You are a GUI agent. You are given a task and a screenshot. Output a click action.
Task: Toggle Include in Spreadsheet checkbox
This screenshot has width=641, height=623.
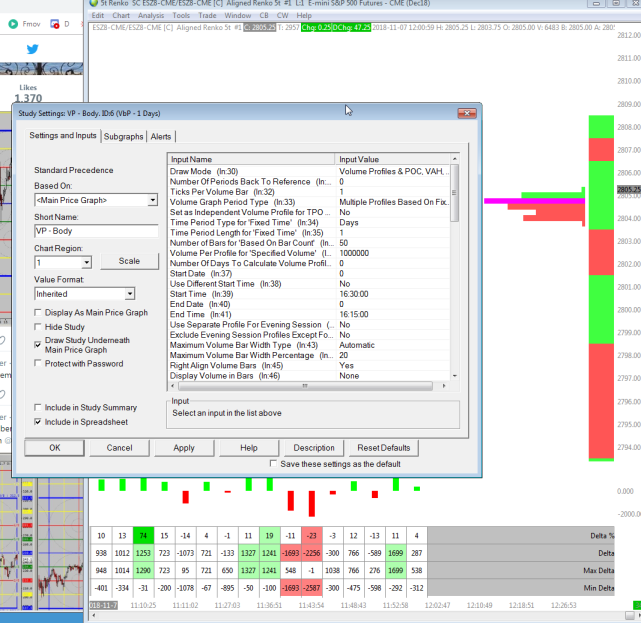(38, 422)
